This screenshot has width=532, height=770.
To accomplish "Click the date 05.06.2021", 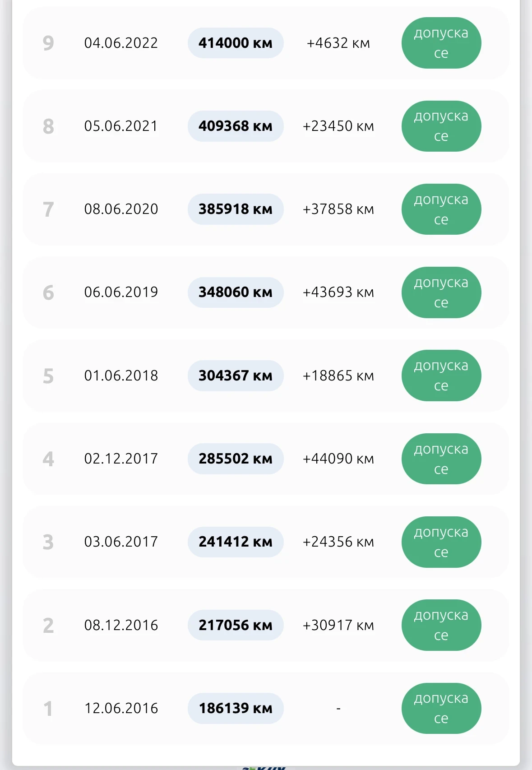I will pyautogui.click(x=121, y=126).
